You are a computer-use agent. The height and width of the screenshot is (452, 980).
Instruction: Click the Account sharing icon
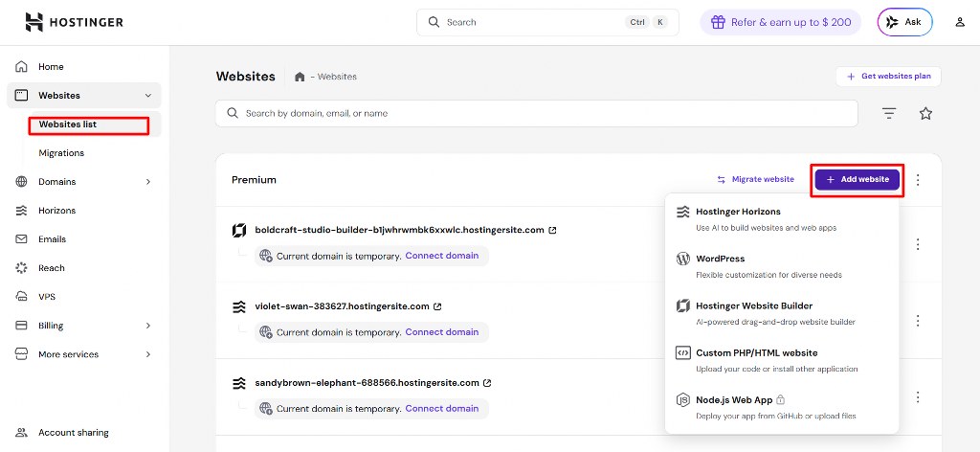point(21,432)
